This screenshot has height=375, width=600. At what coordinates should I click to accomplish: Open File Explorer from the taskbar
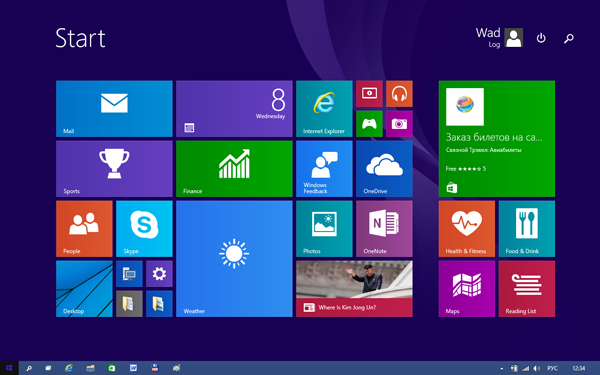point(90,368)
